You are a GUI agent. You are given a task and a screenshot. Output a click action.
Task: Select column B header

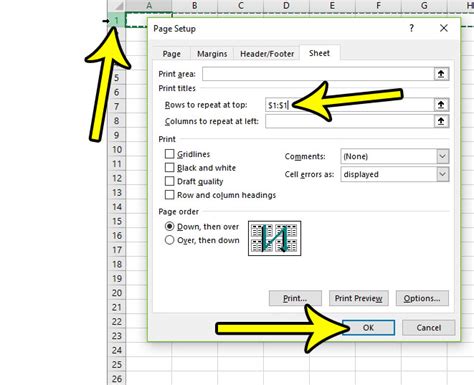(195, 5)
